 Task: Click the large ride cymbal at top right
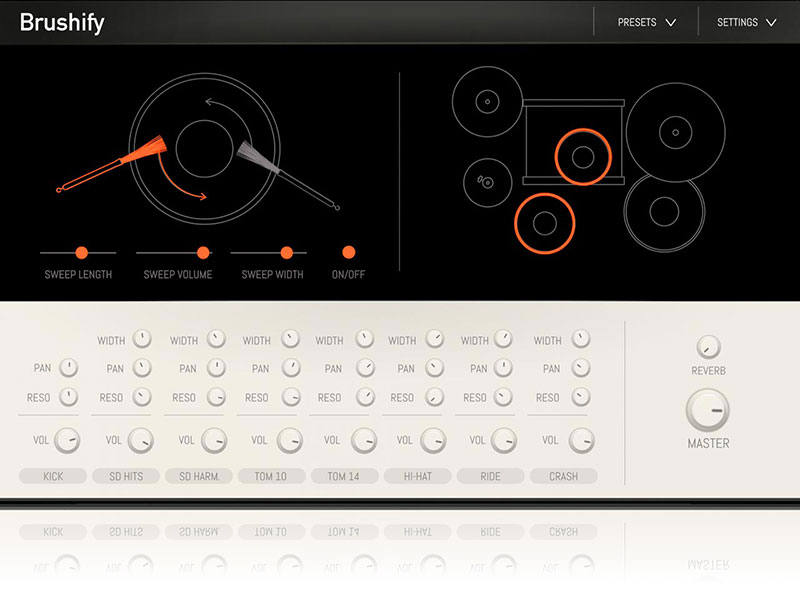pos(675,131)
